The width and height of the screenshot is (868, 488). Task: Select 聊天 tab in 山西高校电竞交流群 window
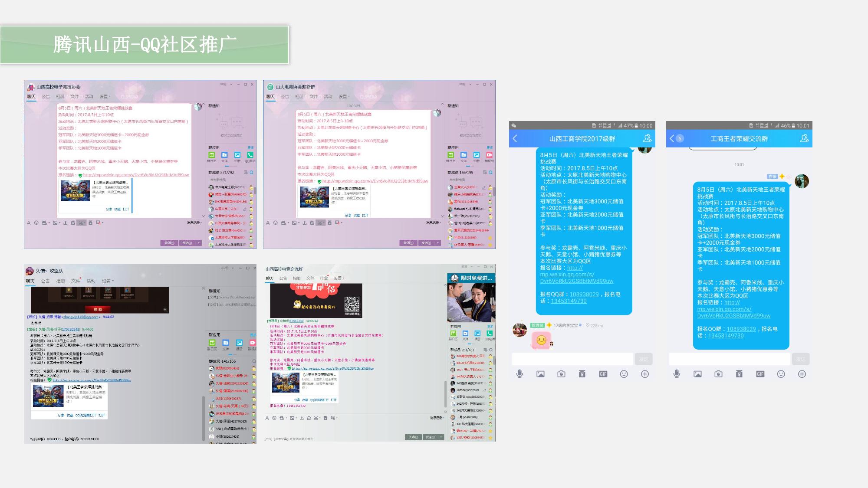point(270,278)
